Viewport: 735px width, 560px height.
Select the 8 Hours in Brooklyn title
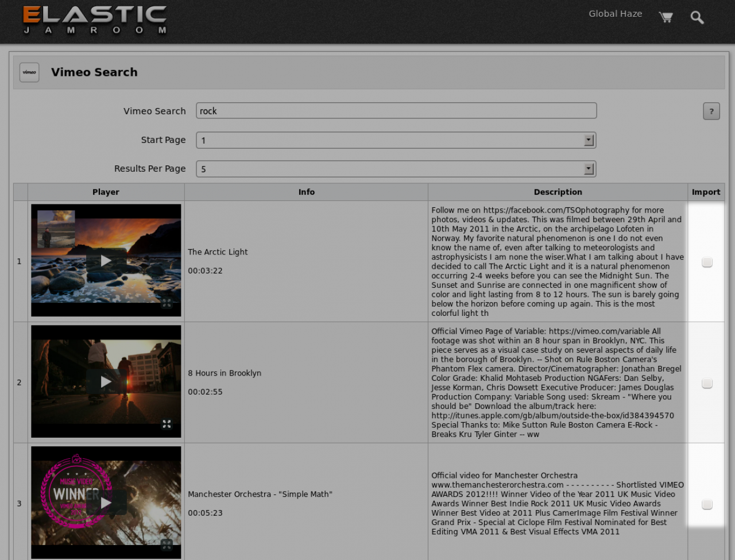pyautogui.click(x=225, y=373)
